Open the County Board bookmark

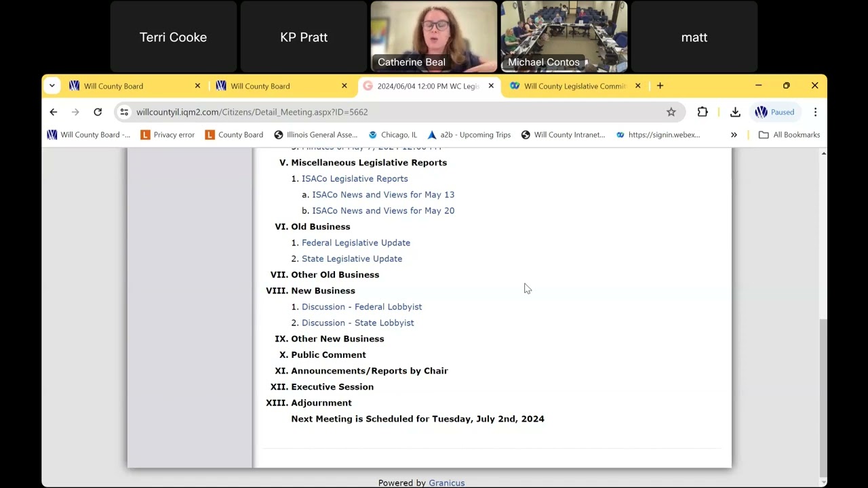tap(234, 135)
